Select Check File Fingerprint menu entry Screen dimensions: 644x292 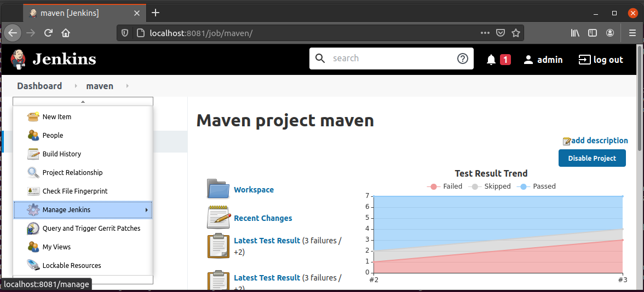tap(83, 191)
